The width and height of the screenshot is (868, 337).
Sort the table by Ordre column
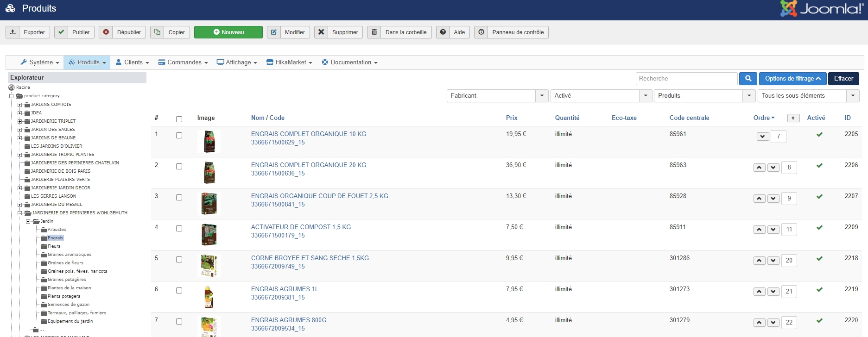pyautogui.click(x=764, y=118)
